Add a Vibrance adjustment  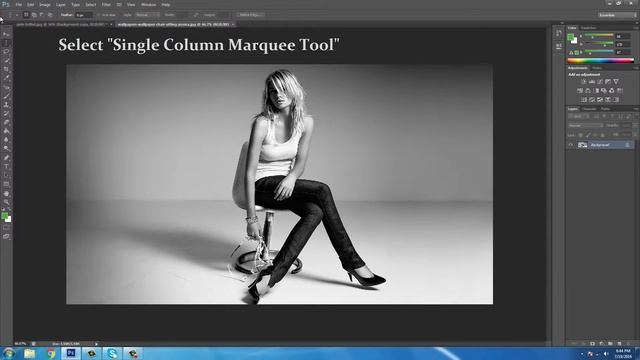(616, 82)
